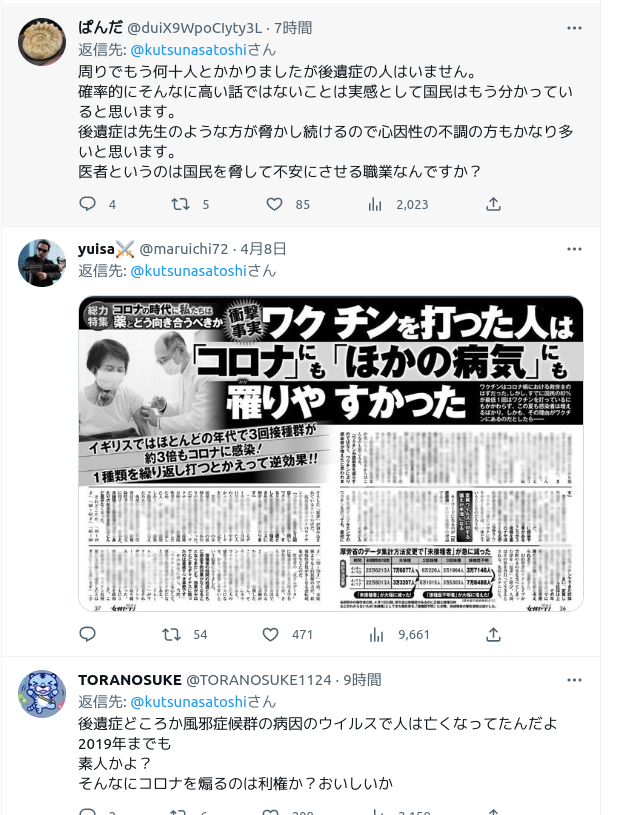624x815 pixels.
Task: Open more options on yuisa's tweet
Action: [574, 249]
